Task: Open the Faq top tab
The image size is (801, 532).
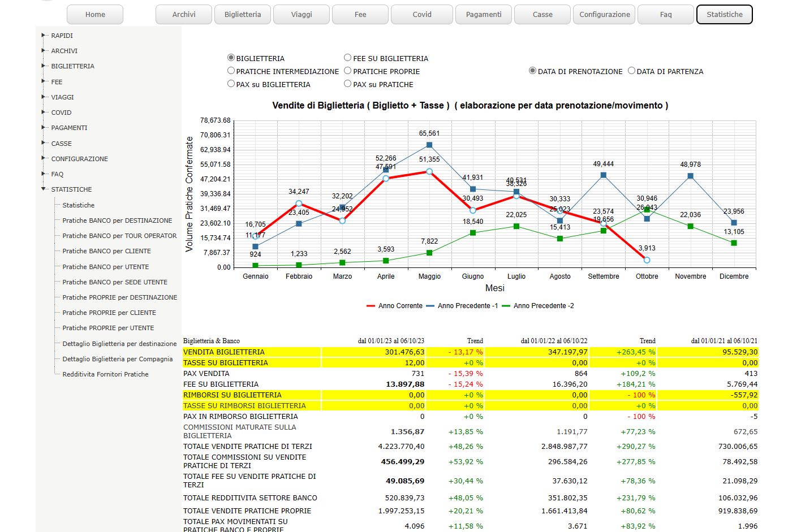Action: 666,14
